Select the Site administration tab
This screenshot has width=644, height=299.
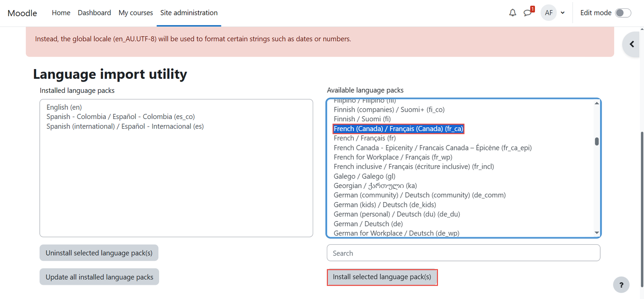click(189, 13)
